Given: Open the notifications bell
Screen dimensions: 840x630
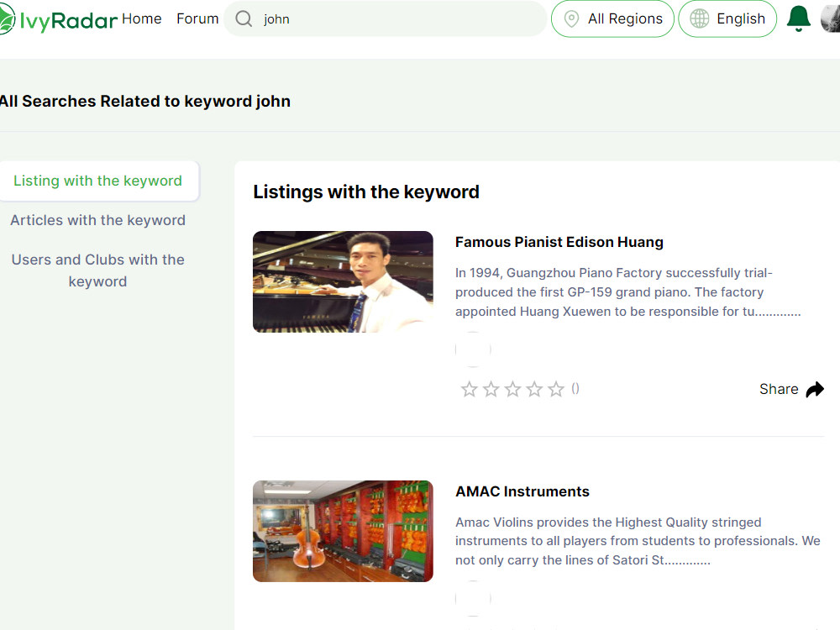Looking at the screenshot, I should click(x=798, y=18).
